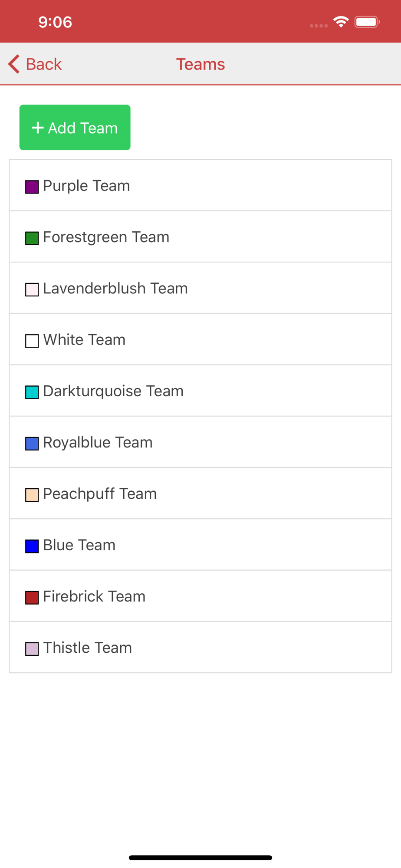Open the Purple Team entry
The height and width of the screenshot is (868, 401).
[x=200, y=185]
